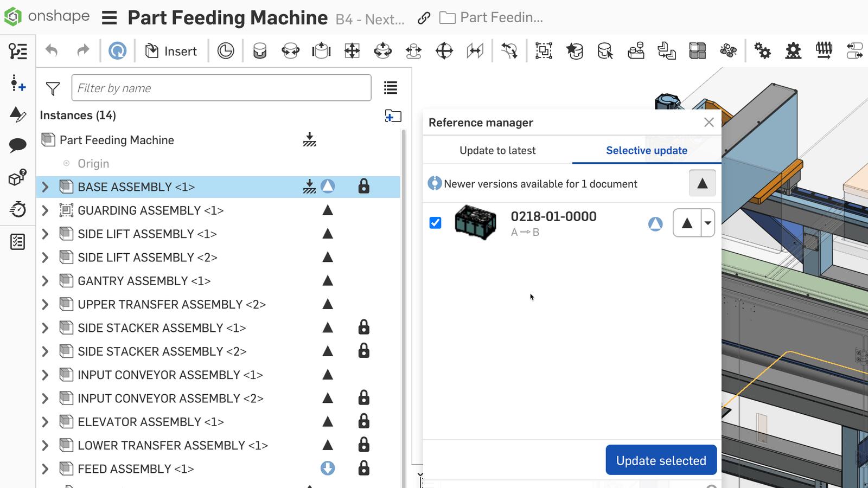Close the Reference manager dialog
868x488 pixels.
(709, 123)
